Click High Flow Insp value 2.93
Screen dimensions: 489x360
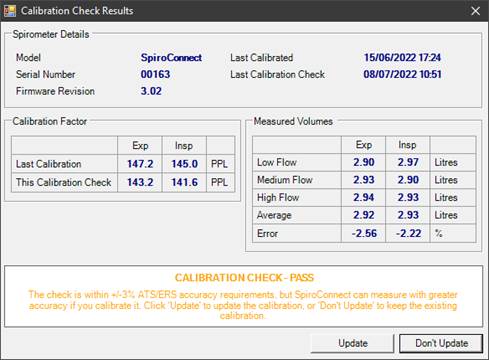tap(408, 197)
